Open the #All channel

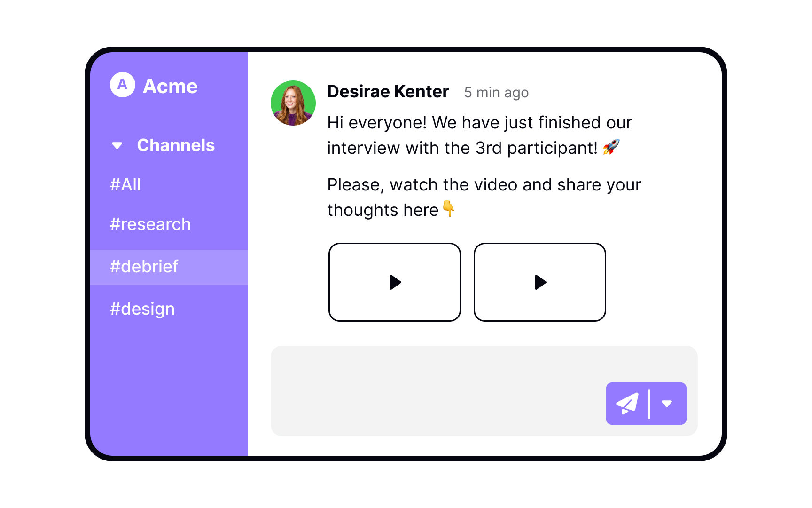click(125, 185)
